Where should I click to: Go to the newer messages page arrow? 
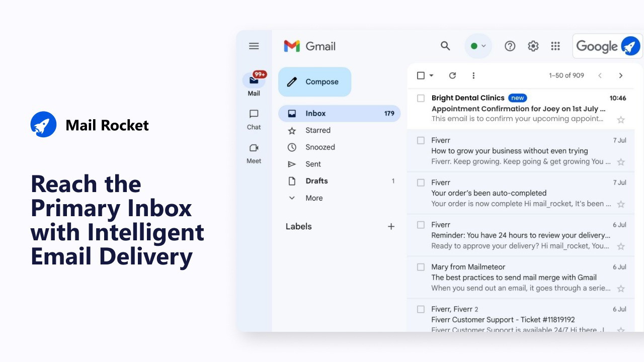pyautogui.click(x=600, y=75)
